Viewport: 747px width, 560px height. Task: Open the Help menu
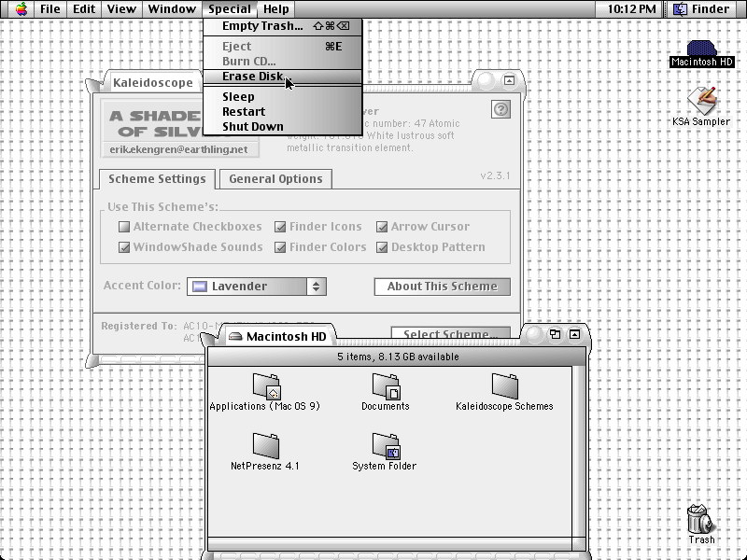pyautogui.click(x=275, y=9)
